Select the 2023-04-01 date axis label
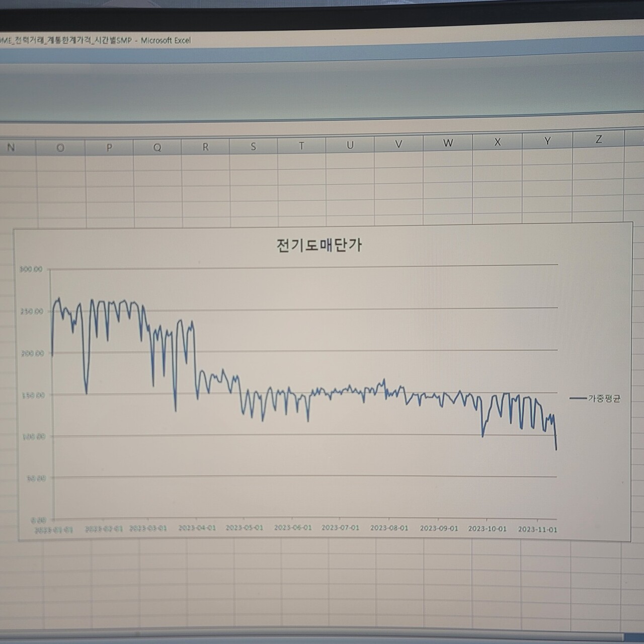Viewport: 644px width, 644px height. [x=197, y=528]
